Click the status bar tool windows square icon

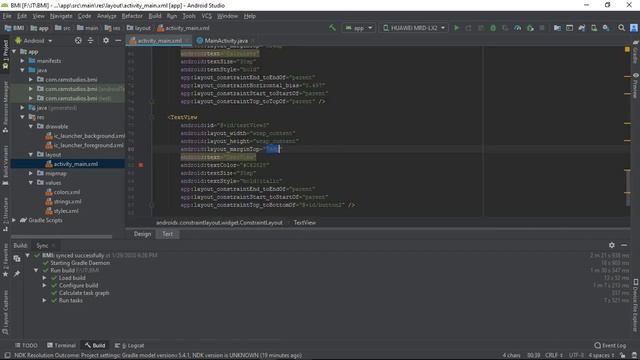tap(7, 356)
